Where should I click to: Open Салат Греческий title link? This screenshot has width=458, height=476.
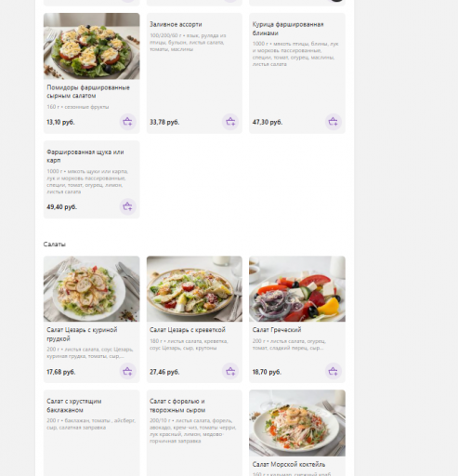pyautogui.click(x=277, y=330)
